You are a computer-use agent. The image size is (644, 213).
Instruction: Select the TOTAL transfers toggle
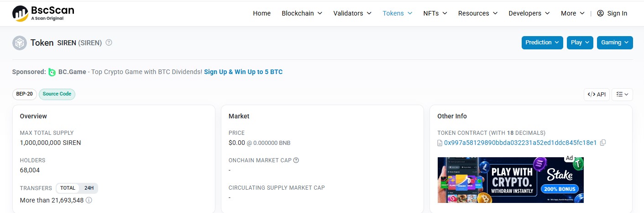click(x=68, y=188)
